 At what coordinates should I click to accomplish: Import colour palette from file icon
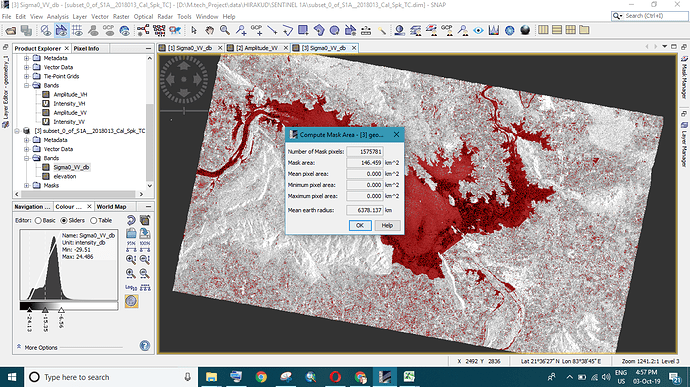click(131, 233)
